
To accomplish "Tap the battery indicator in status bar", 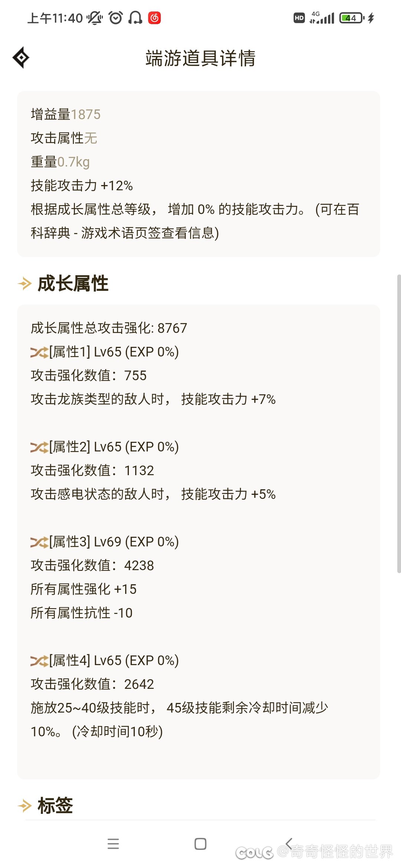I will pos(352,18).
